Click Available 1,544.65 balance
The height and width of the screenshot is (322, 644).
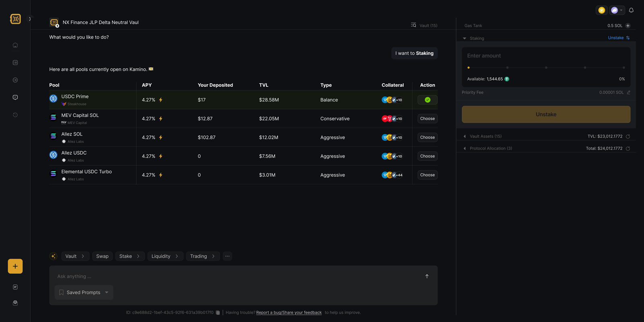(488, 79)
